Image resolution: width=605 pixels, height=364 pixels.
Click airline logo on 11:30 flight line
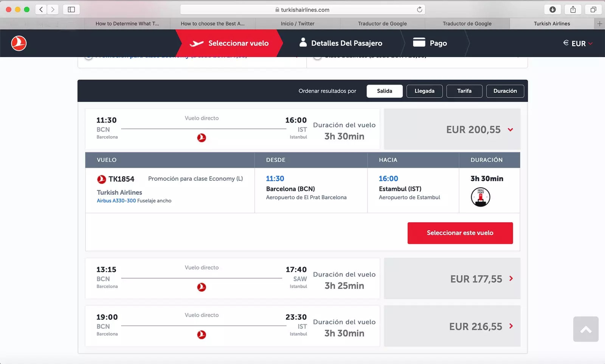click(x=202, y=138)
